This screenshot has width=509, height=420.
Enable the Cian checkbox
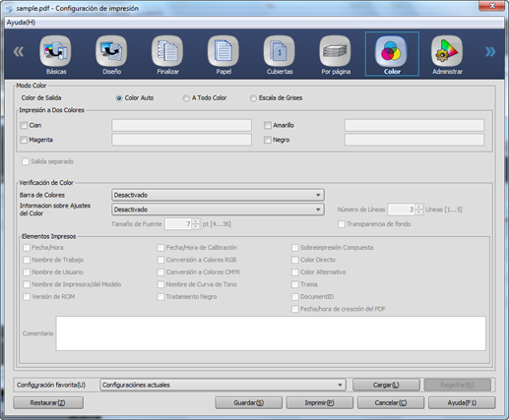click(24, 125)
